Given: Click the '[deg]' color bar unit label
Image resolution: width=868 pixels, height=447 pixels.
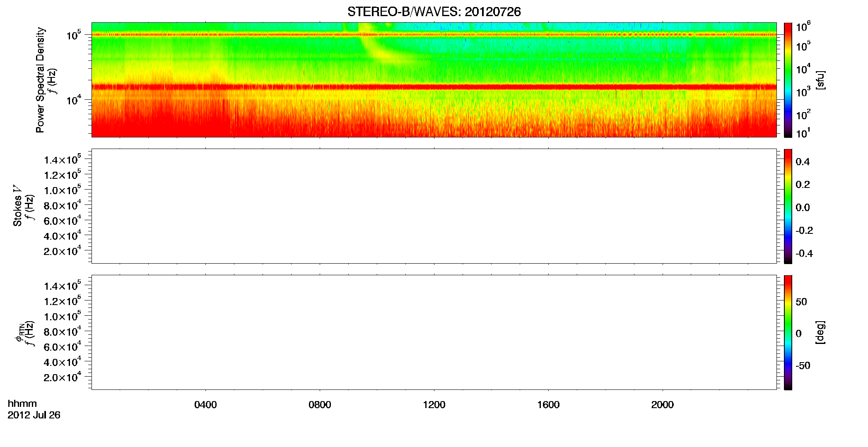Looking at the screenshot, I should coord(820,332).
